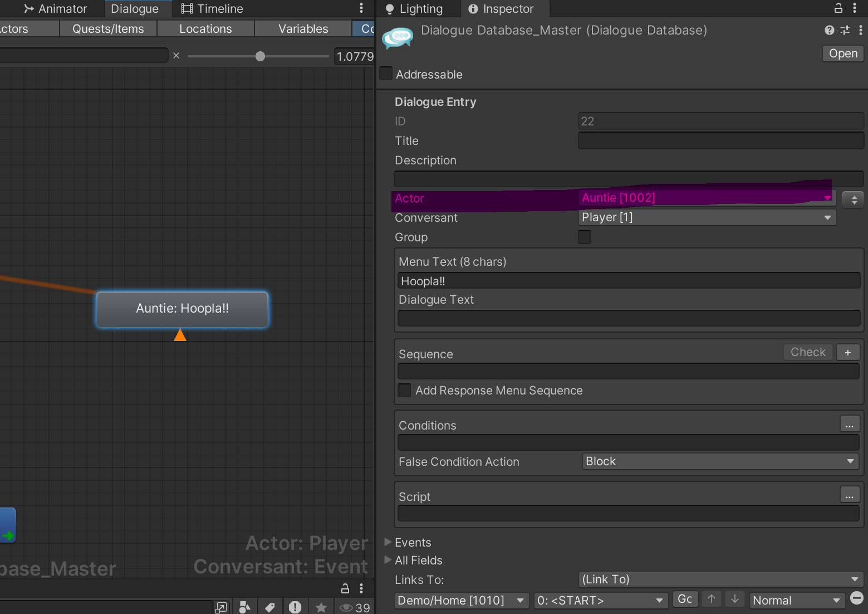
Task: Click the Conditions input field
Action: [x=629, y=442]
